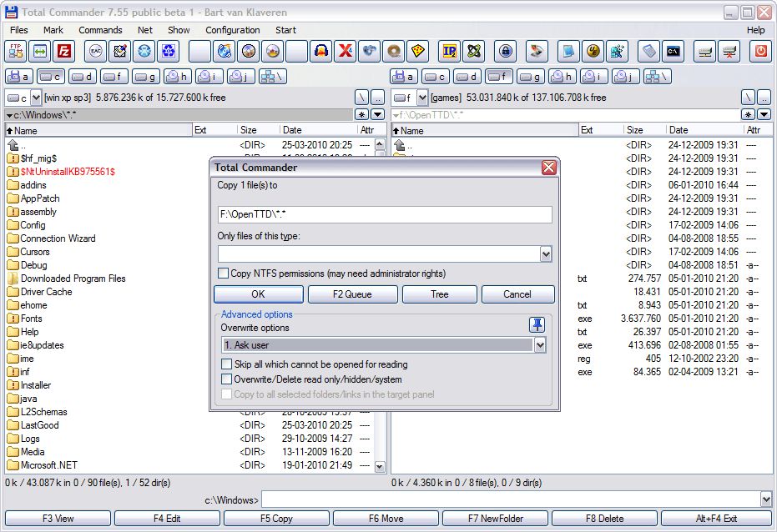Toggle Overwrite/Delete read only/hidden/system
This screenshot has height=532, width=777.
click(x=226, y=379)
